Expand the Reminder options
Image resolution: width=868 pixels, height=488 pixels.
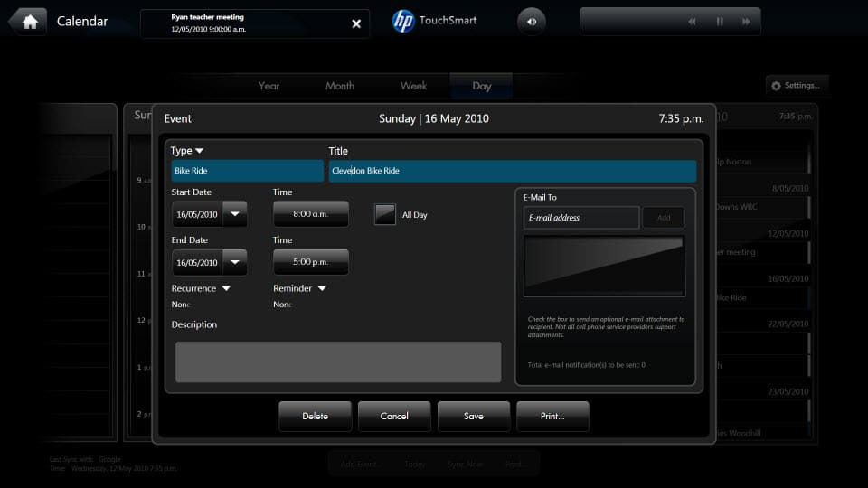[322, 288]
